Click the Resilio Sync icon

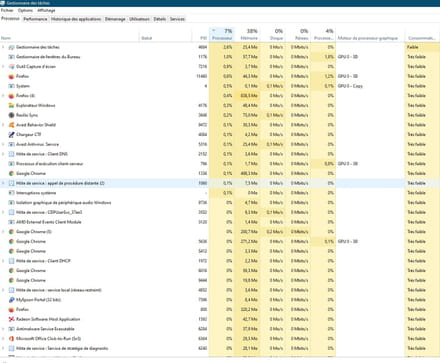pos(11,115)
